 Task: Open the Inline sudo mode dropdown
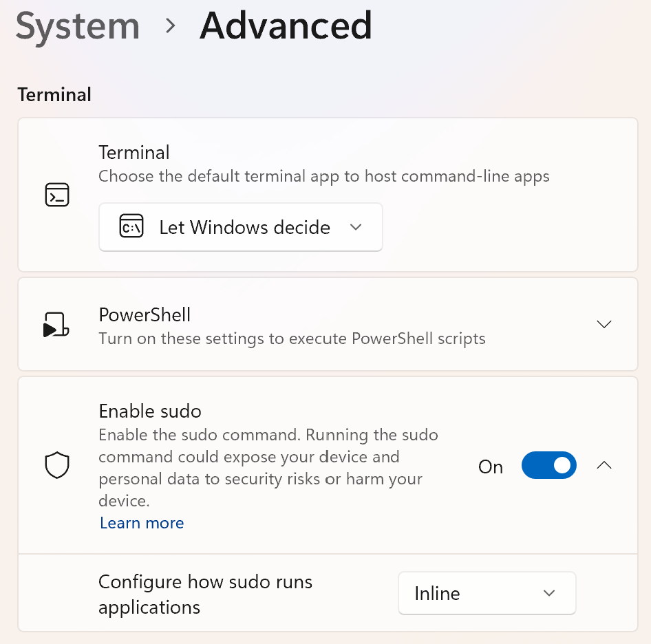tap(487, 593)
